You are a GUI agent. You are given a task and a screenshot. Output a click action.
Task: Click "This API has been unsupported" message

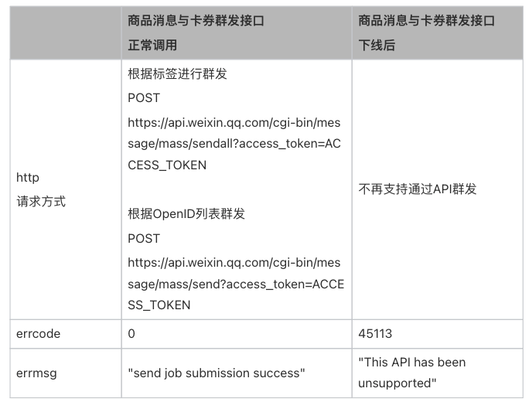[x=412, y=373]
